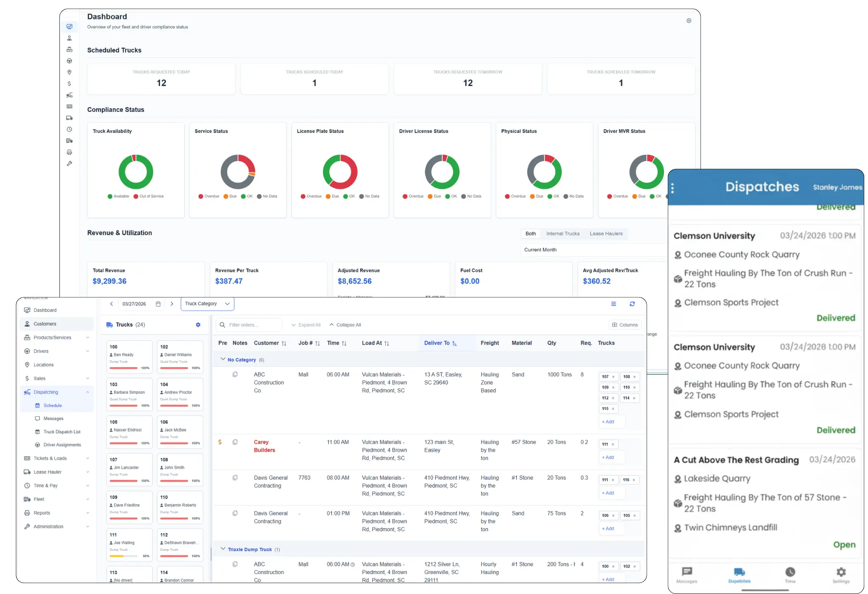Open calendar date picker icon
Image resolution: width=868 pixels, height=594 pixels.
[158, 304]
